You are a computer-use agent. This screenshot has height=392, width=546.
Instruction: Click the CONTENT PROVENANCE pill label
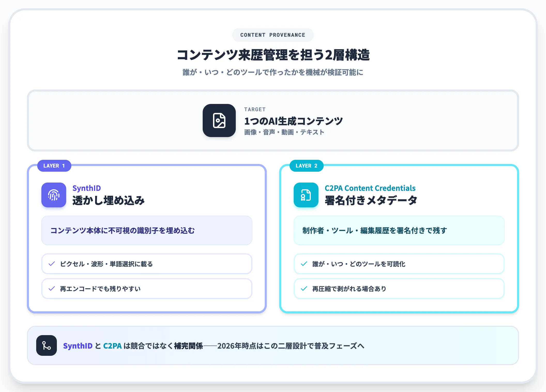click(273, 35)
